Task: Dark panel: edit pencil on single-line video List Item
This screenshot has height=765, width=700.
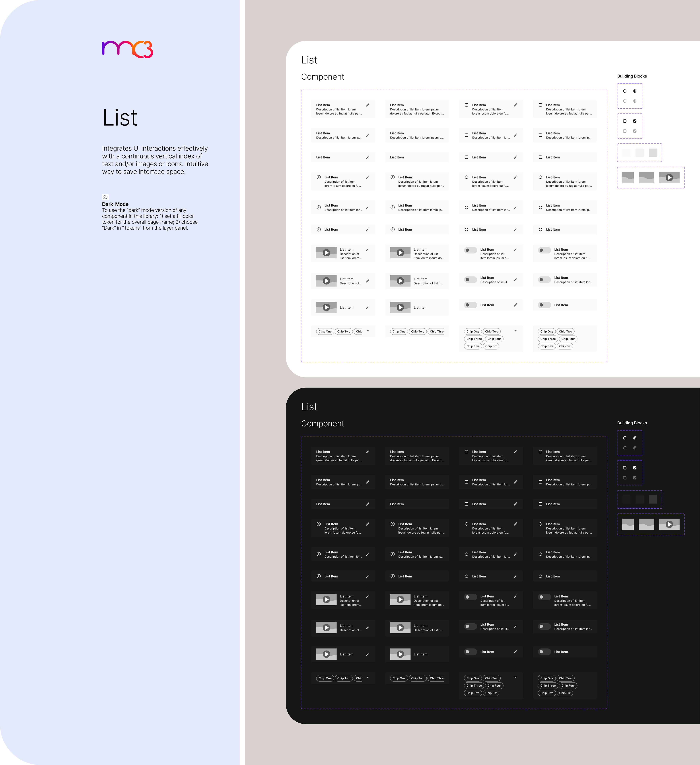Action: (x=367, y=654)
